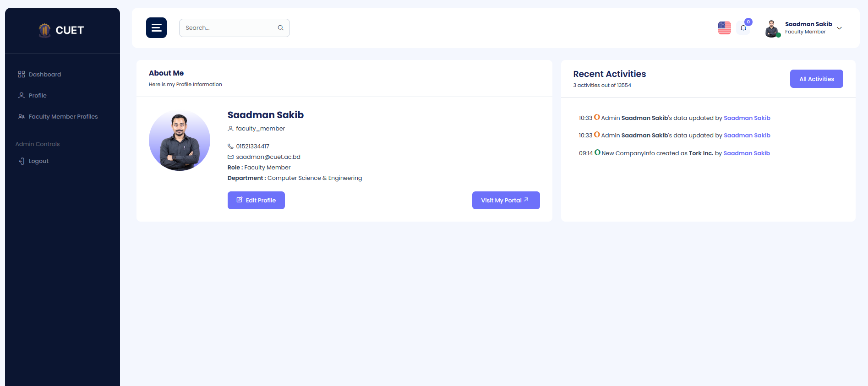Click the header user avatar picture
The width and height of the screenshot is (868, 386).
point(772,29)
